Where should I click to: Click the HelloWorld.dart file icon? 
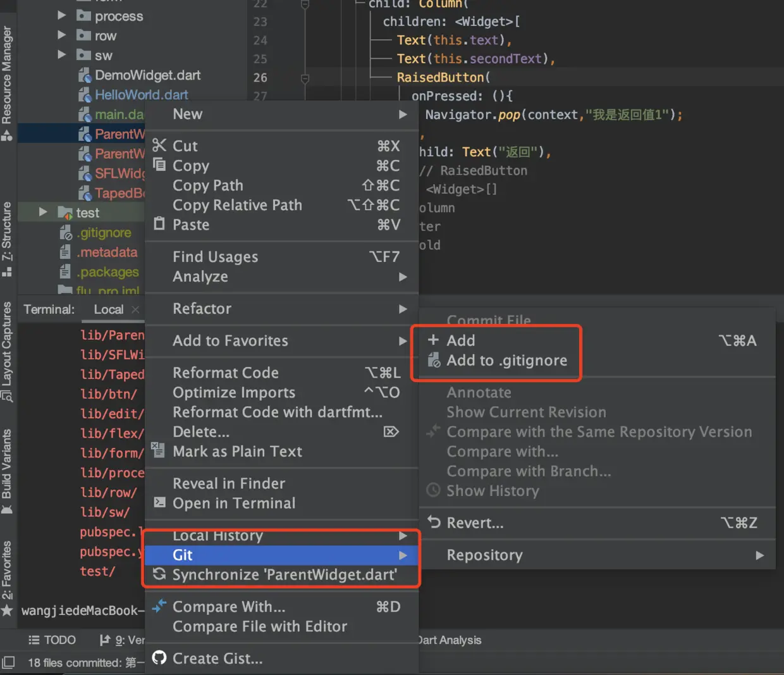(84, 95)
